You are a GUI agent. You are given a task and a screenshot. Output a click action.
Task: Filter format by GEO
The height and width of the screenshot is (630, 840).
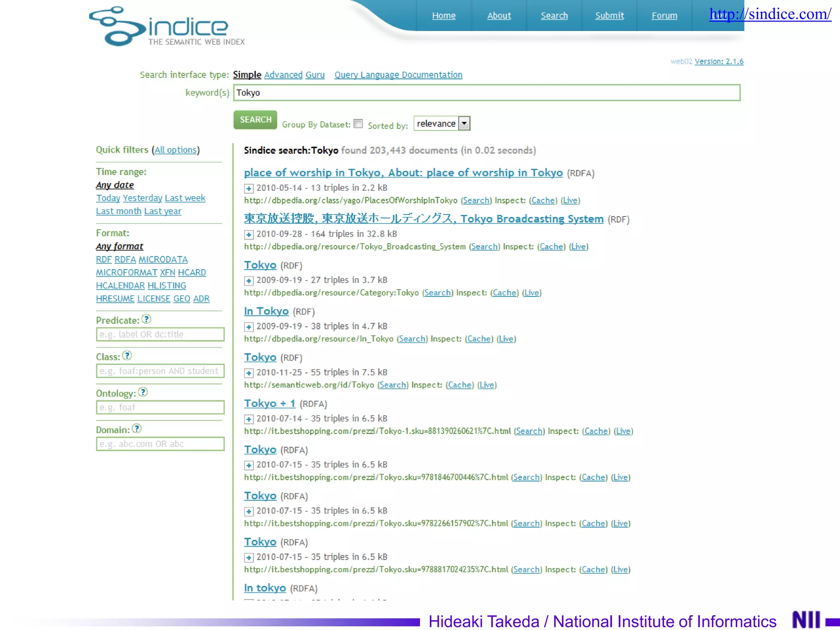tap(182, 299)
